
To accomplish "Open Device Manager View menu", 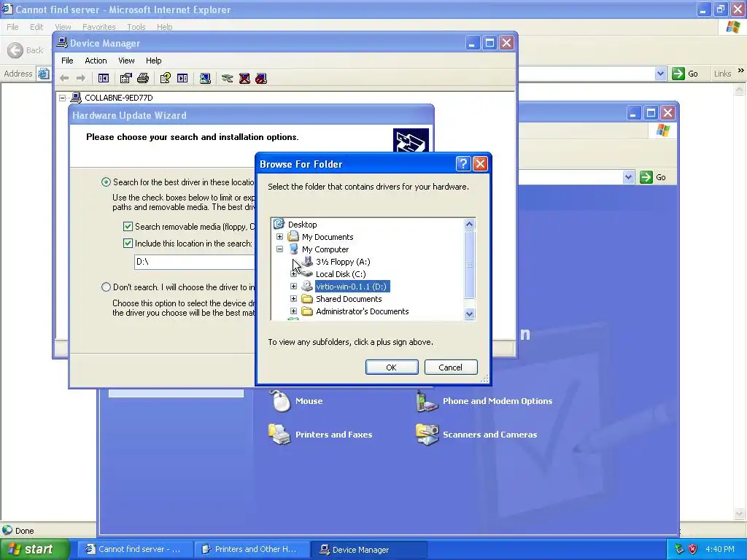I will (x=126, y=61).
